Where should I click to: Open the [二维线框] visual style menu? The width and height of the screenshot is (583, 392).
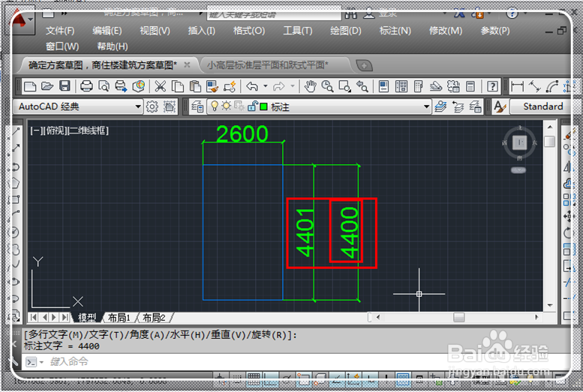click(88, 130)
